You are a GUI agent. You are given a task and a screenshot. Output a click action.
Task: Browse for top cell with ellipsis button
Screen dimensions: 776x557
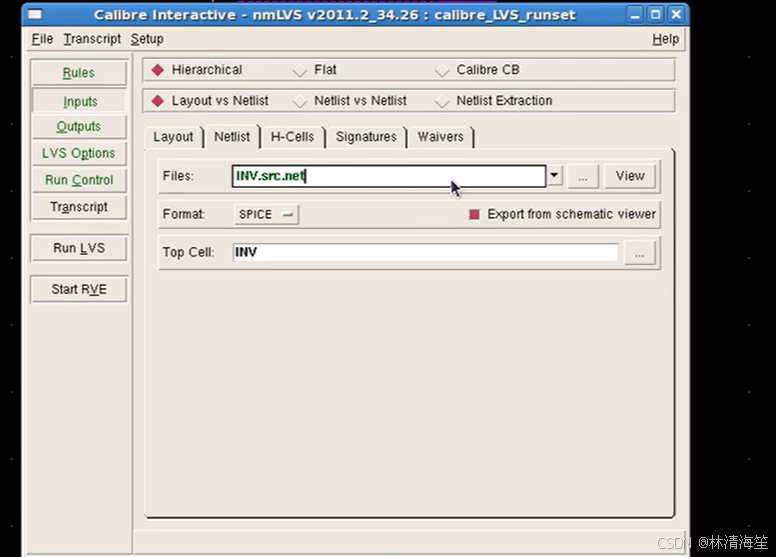[639, 253]
